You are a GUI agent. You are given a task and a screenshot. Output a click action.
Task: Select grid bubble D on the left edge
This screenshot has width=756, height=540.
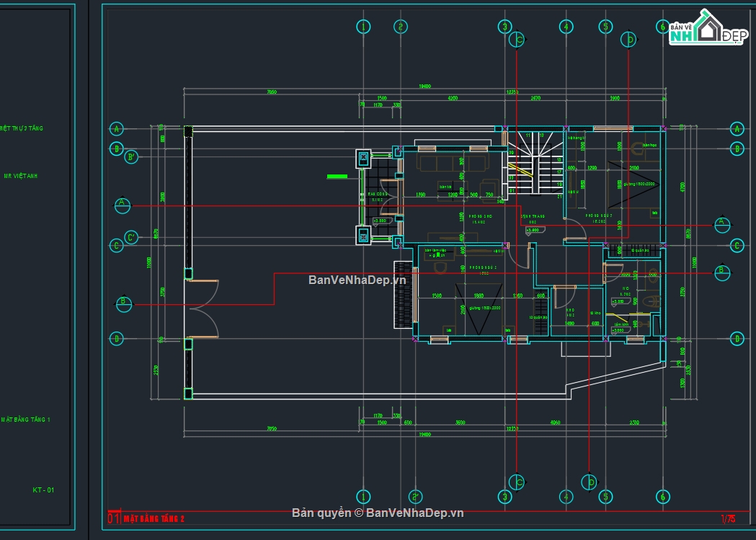[116, 338]
